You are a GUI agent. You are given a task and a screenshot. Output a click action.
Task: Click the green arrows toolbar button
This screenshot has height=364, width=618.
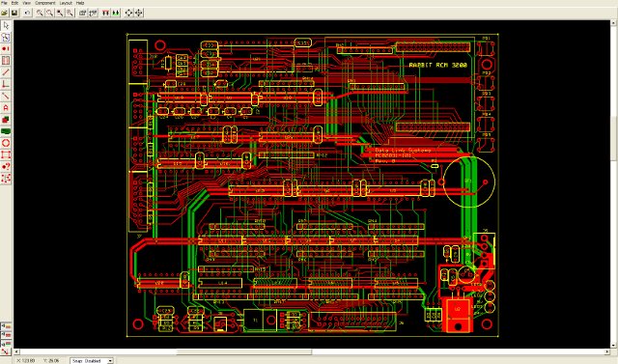[x=116, y=13]
